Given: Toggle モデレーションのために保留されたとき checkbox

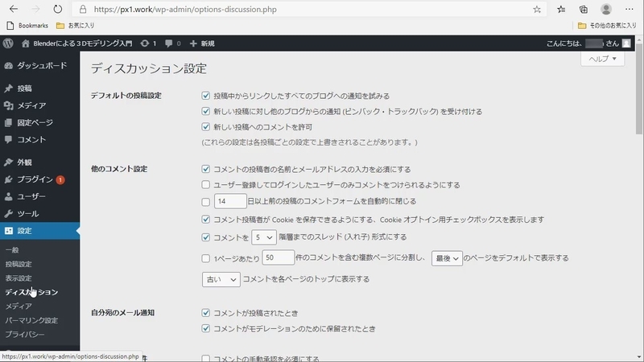Looking at the screenshot, I should 206,328.
